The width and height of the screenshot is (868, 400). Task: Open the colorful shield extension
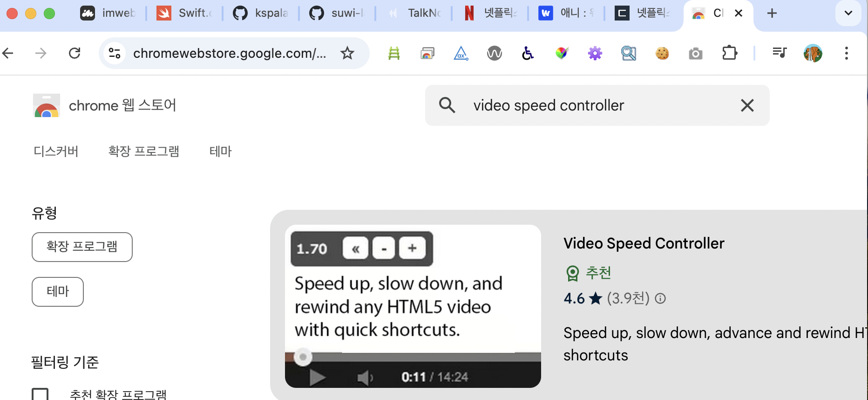562,54
